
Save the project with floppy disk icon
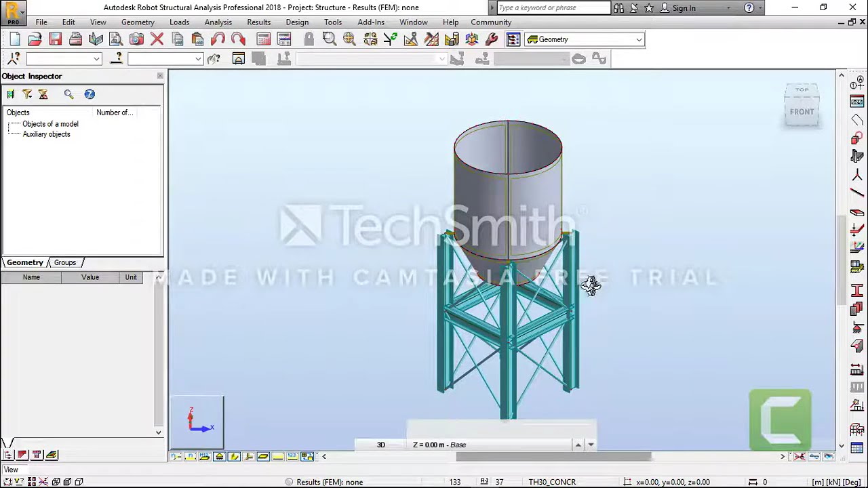(55, 39)
